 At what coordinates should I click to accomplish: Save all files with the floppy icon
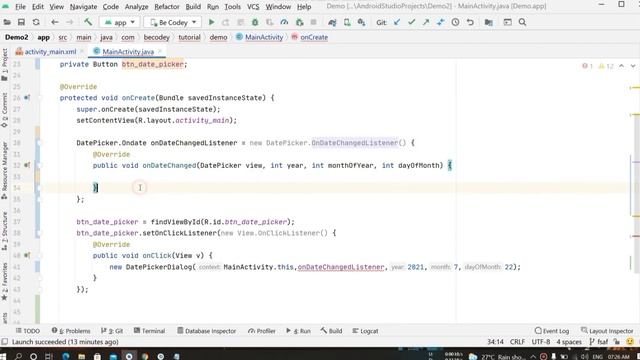(21, 22)
